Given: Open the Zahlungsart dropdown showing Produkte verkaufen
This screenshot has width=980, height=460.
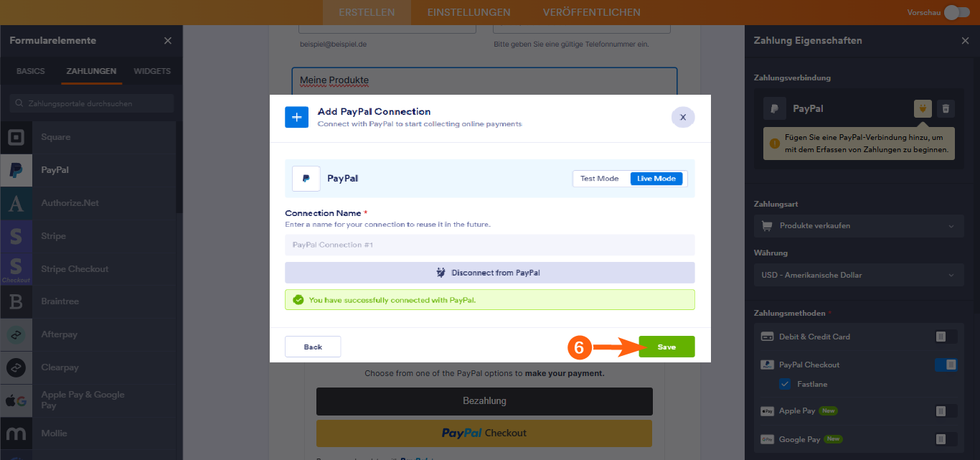Looking at the screenshot, I should click(x=858, y=226).
